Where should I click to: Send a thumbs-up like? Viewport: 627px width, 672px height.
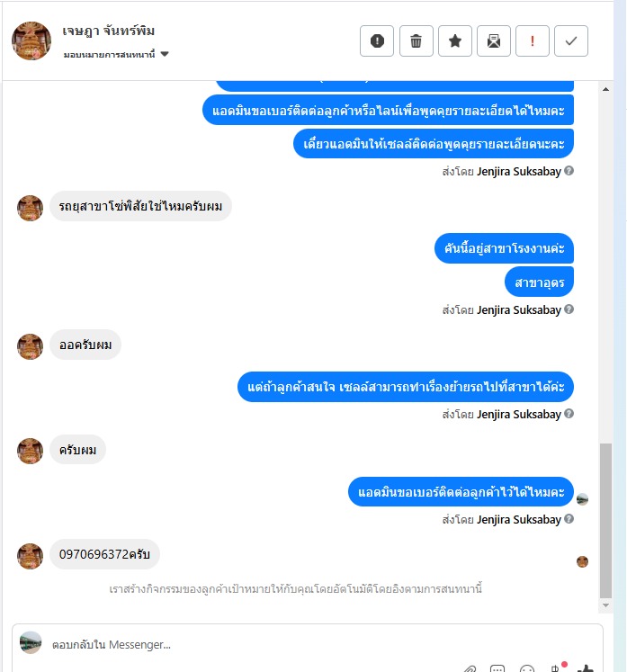click(585, 668)
